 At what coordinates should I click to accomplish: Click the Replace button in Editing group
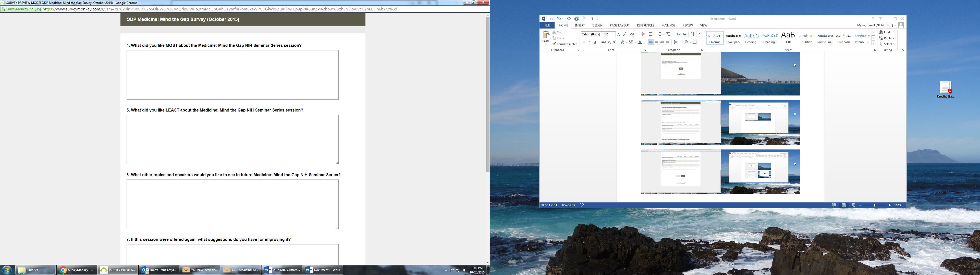coord(887,38)
